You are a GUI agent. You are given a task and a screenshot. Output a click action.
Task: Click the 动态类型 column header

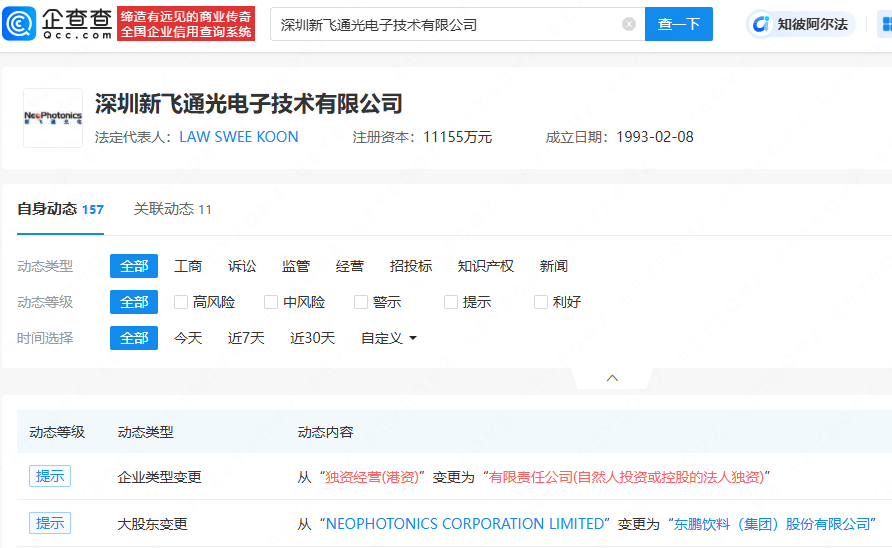(x=146, y=432)
